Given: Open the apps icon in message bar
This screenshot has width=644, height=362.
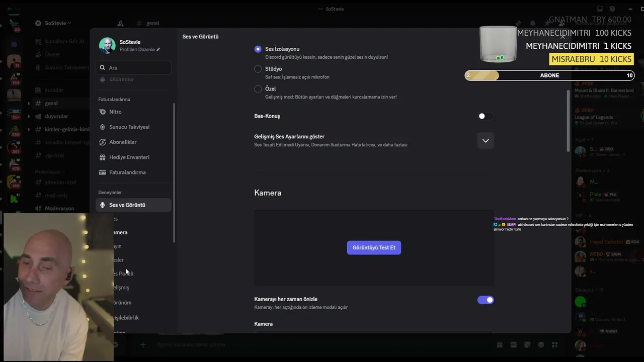Looking at the screenshot, I should [555, 345].
